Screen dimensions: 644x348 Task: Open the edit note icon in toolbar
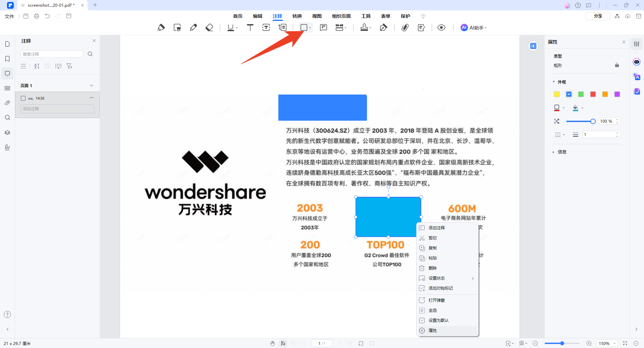point(421,27)
